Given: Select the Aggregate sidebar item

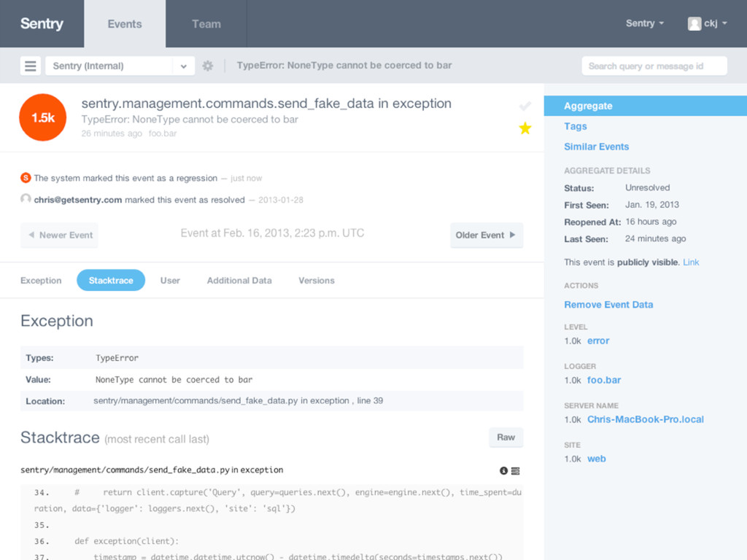Looking at the screenshot, I should pyautogui.click(x=646, y=106).
